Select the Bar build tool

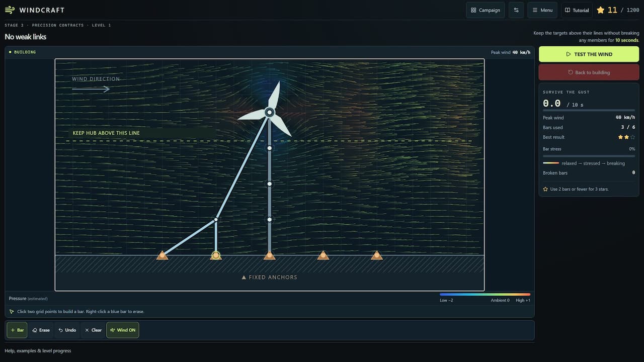(x=17, y=330)
